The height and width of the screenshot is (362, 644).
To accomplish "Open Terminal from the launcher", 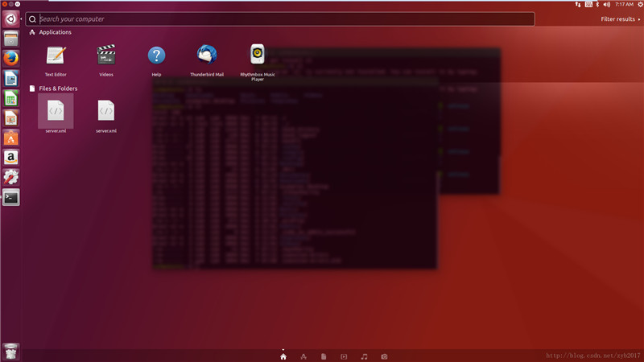I will [x=11, y=197].
